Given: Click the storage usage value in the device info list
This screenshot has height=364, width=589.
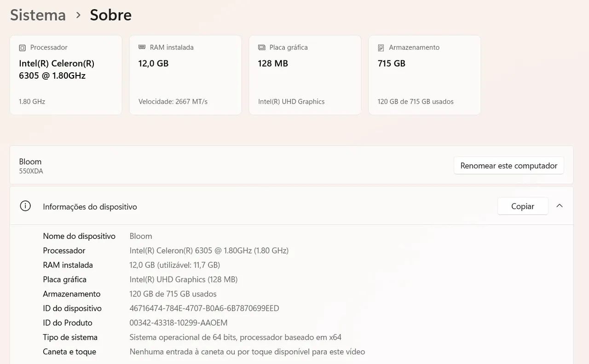Looking at the screenshot, I should click(173, 294).
